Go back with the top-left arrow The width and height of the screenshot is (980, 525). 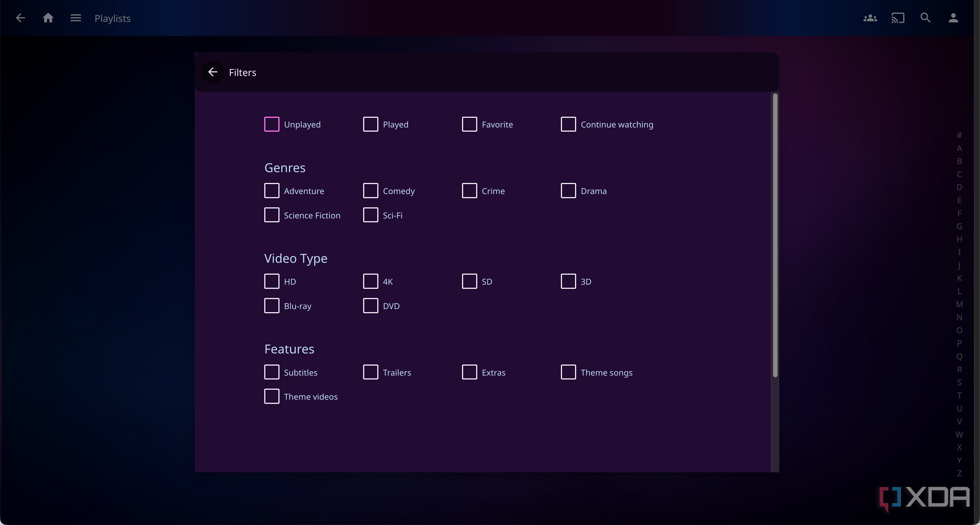[20, 18]
